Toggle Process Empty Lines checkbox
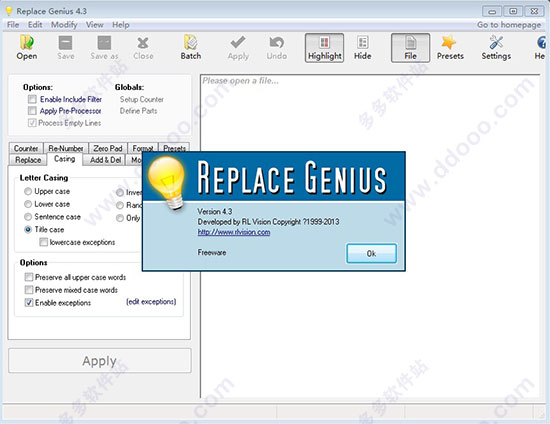550x424 pixels. tap(32, 123)
